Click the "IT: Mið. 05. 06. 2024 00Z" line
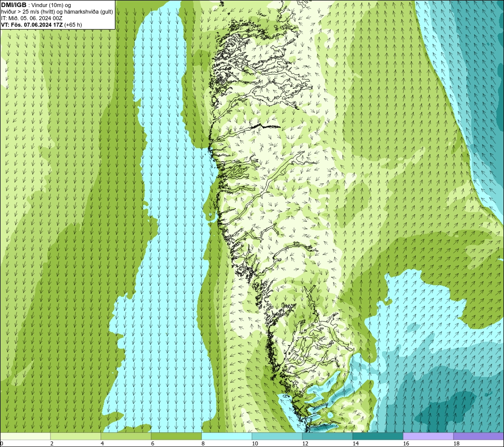Screen dimensions: 504x447 (x=31, y=18)
